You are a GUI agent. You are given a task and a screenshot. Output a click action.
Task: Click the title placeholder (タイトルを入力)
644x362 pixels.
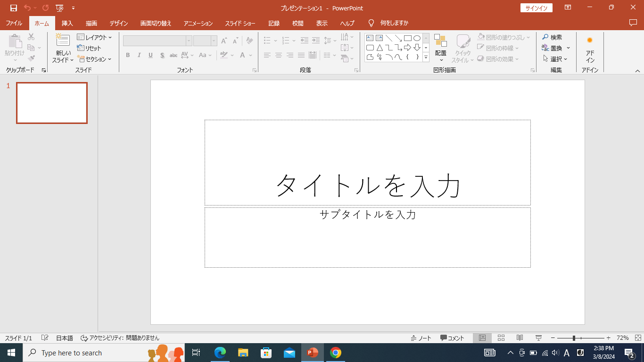click(368, 163)
